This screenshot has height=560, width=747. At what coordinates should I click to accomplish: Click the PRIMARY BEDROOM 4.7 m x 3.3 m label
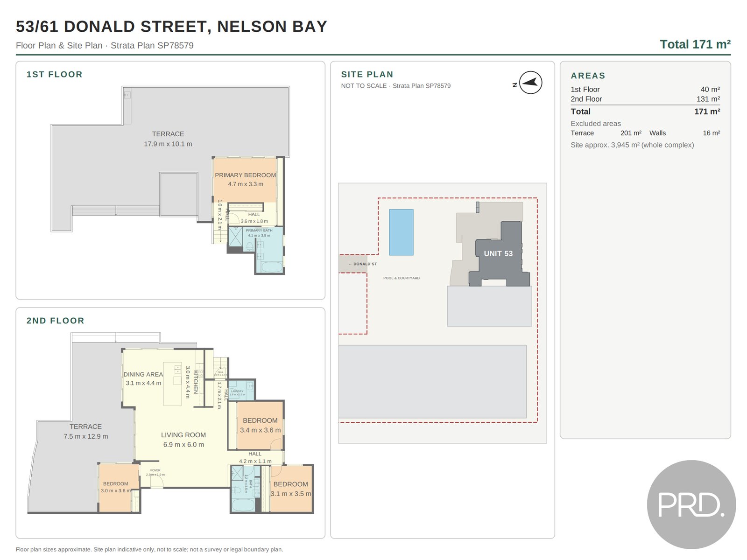(245, 180)
